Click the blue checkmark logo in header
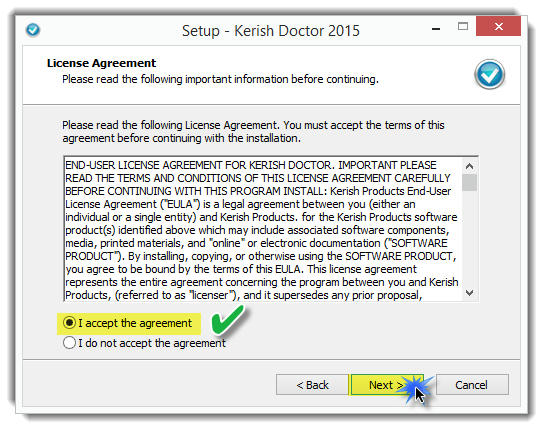This screenshot has height=429, width=543. [x=489, y=74]
